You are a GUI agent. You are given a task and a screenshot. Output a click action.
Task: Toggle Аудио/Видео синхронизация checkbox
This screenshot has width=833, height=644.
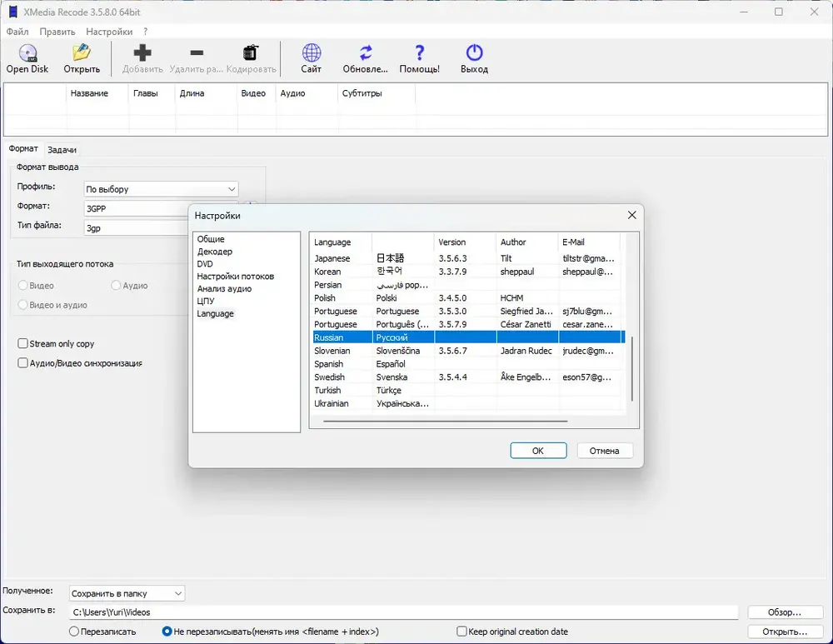click(22, 363)
